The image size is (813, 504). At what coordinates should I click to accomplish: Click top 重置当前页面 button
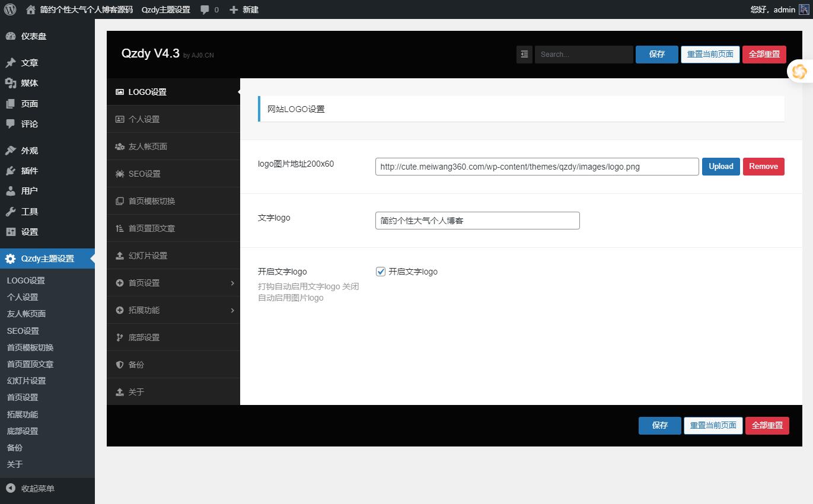pyautogui.click(x=710, y=54)
